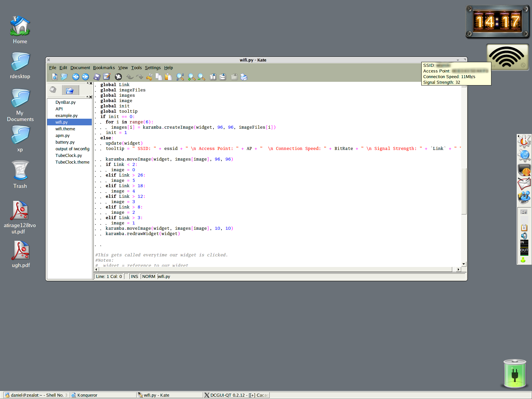
Task: Select apm.py in the document list
Action: (69, 136)
